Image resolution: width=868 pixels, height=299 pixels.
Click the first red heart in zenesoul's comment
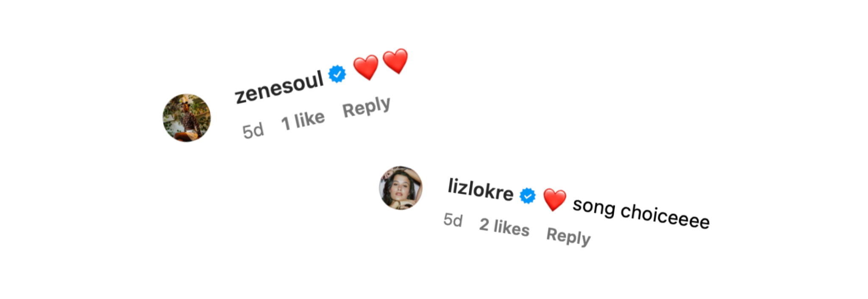tap(366, 67)
